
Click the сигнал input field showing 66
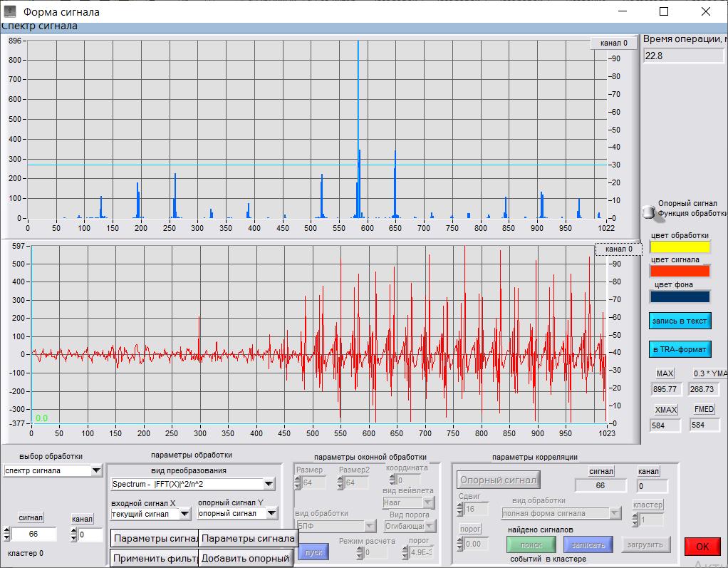(34, 535)
